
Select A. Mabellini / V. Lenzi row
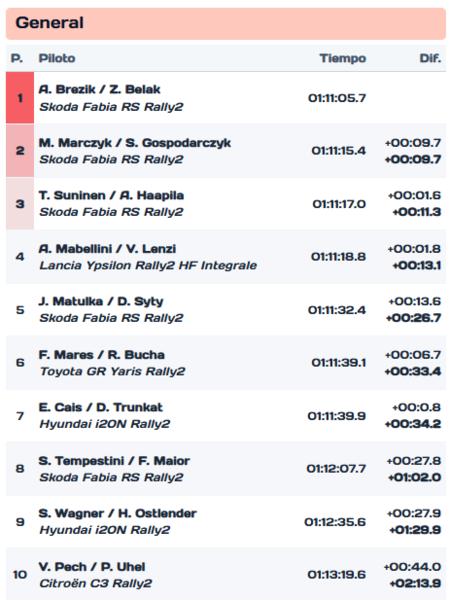point(226,257)
